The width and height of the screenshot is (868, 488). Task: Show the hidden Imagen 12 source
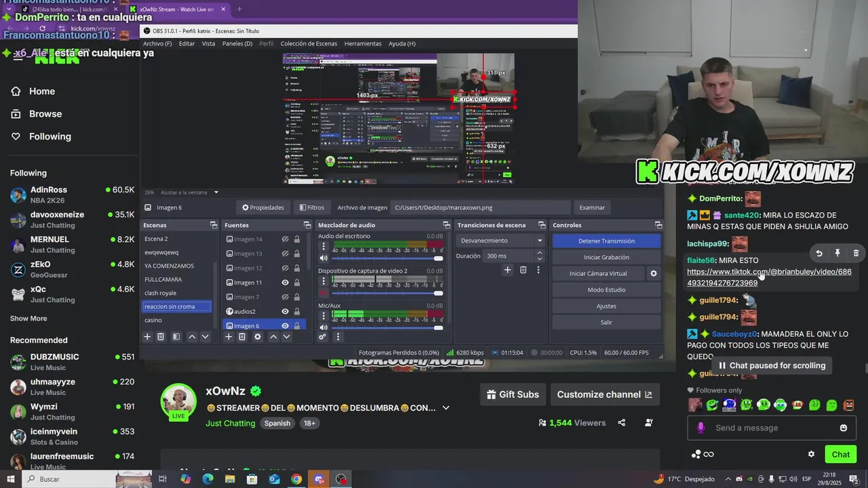pos(285,268)
